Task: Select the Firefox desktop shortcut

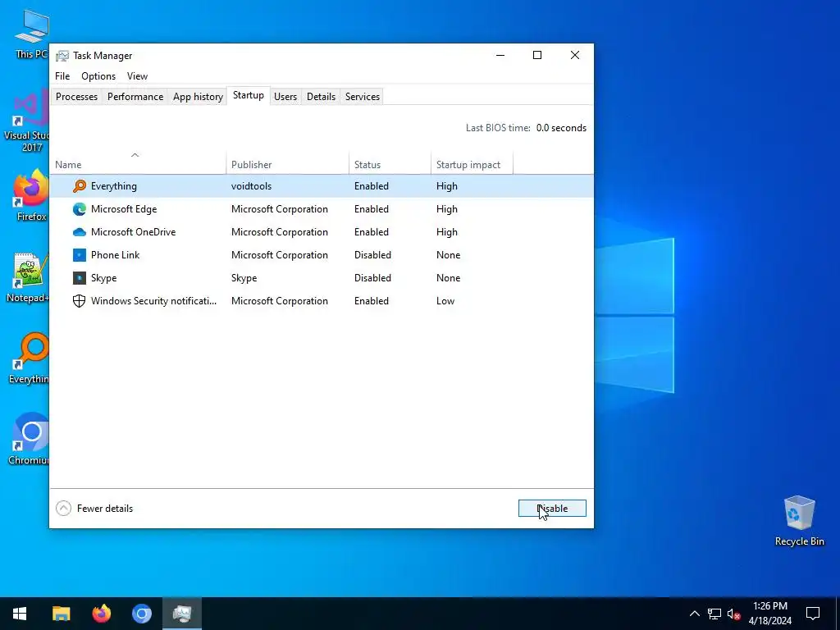Action: click(x=31, y=195)
